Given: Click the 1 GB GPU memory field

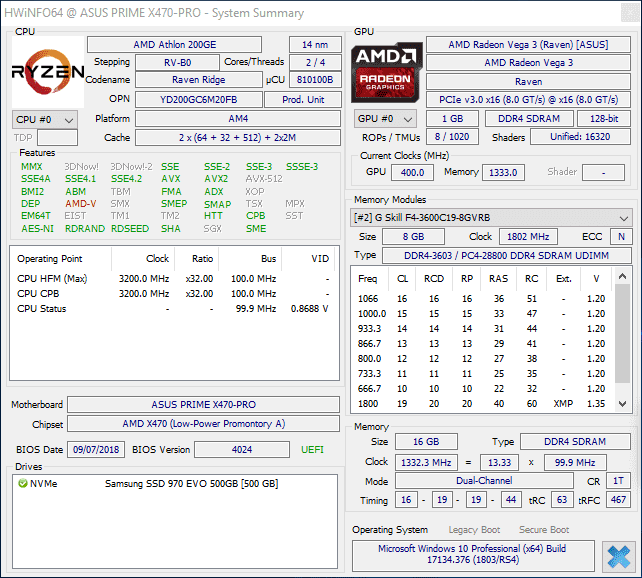Looking at the screenshot, I should coord(452,119).
